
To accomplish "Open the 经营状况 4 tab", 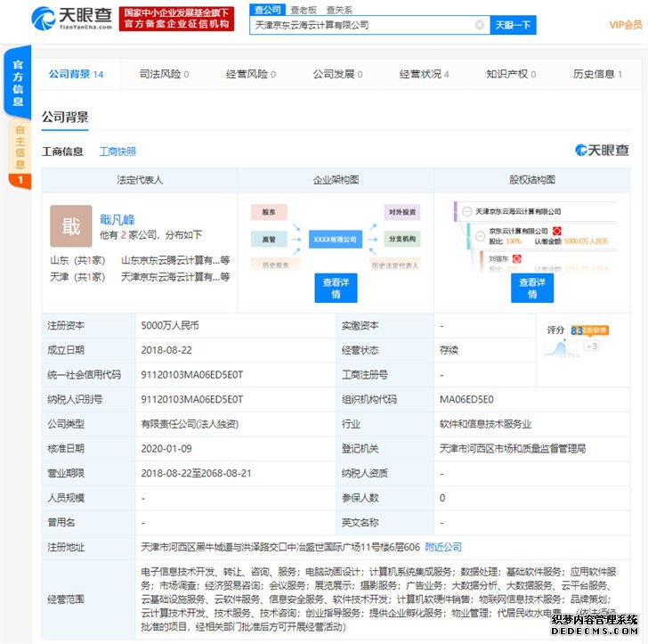I will [424, 74].
